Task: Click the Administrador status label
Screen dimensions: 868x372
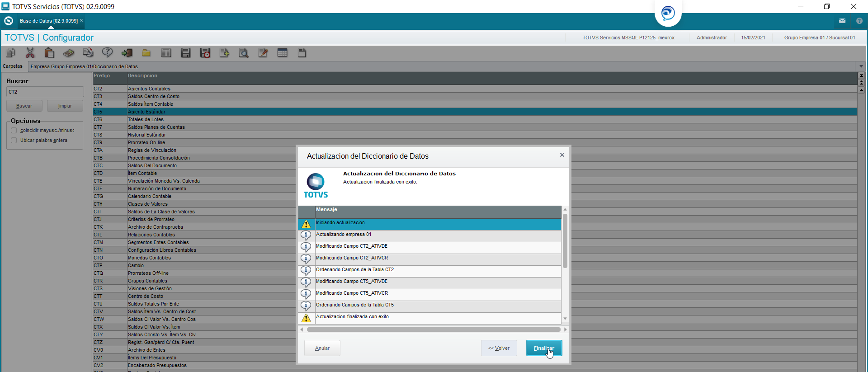Action: [712, 38]
